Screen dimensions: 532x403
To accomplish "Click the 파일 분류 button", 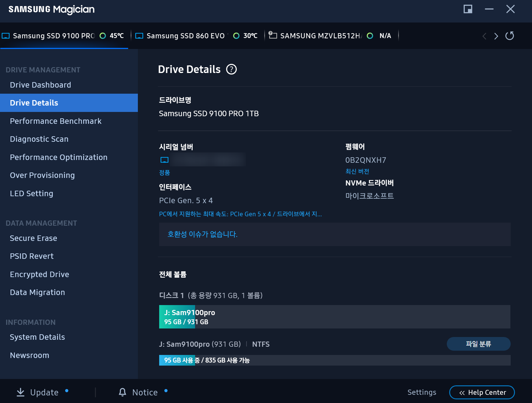I will coord(478,344).
